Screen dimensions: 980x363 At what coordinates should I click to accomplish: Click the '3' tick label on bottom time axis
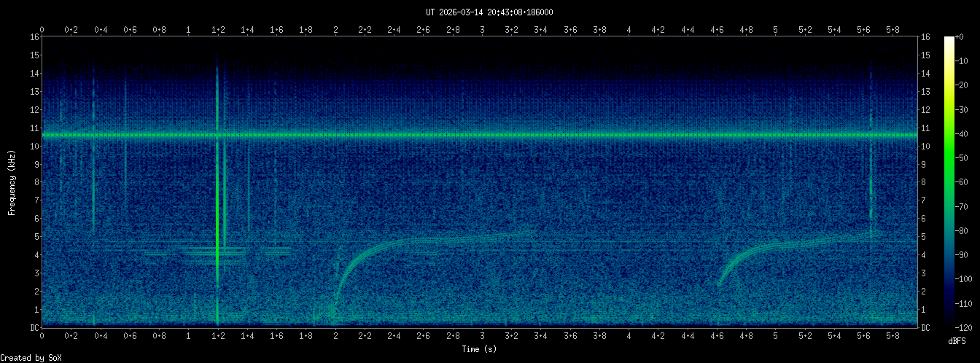point(482,337)
